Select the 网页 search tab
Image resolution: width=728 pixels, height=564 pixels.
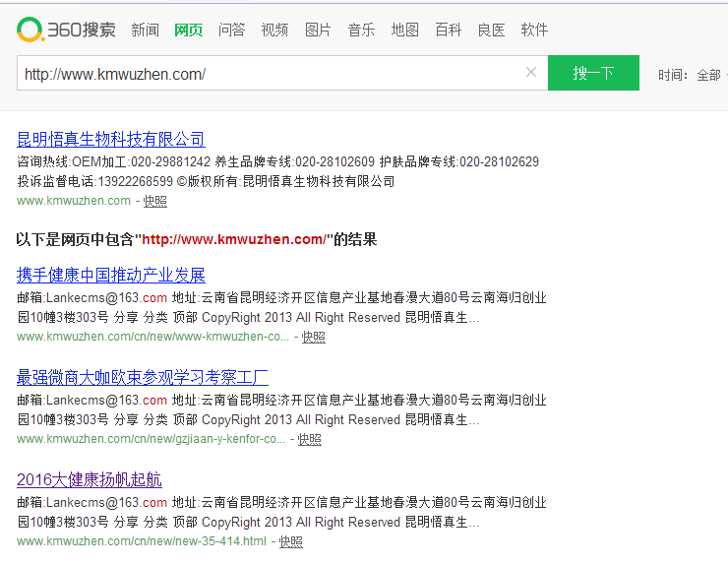pyautogui.click(x=189, y=31)
